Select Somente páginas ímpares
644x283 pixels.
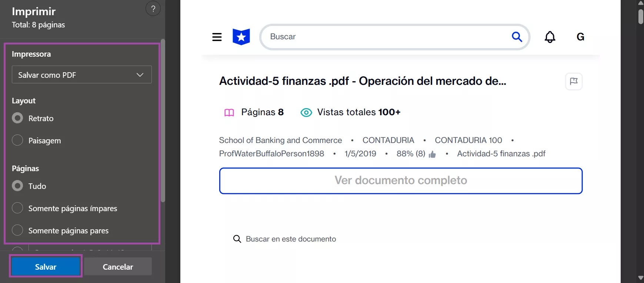point(17,208)
